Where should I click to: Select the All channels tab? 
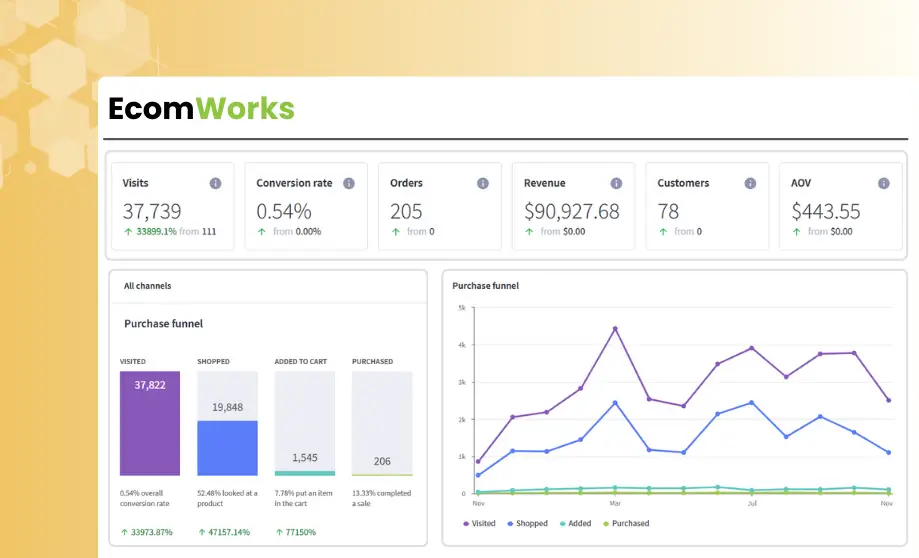tap(148, 286)
